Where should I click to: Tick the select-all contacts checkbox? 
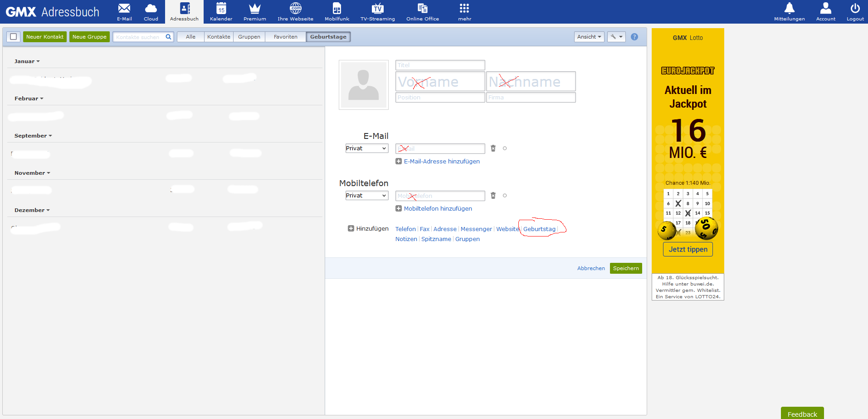pyautogui.click(x=14, y=37)
